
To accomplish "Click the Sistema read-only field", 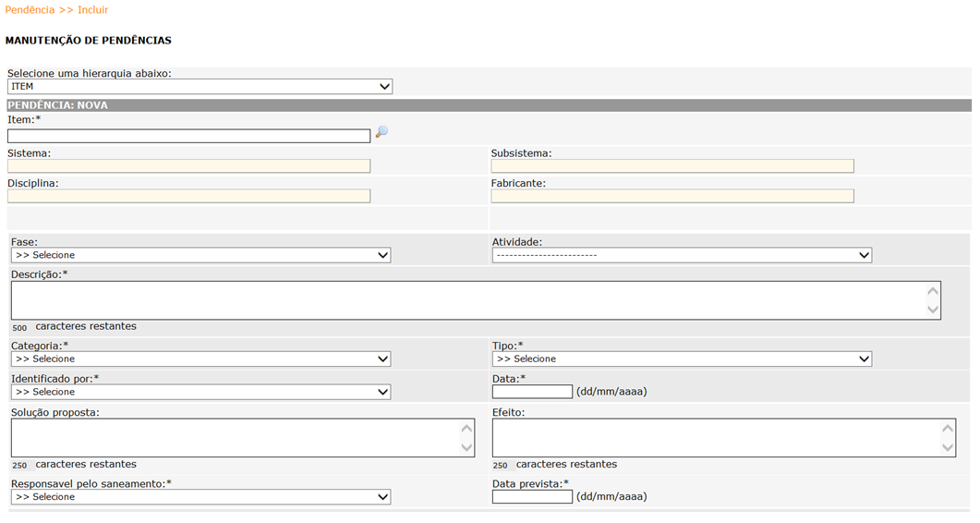I will click(188, 165).
